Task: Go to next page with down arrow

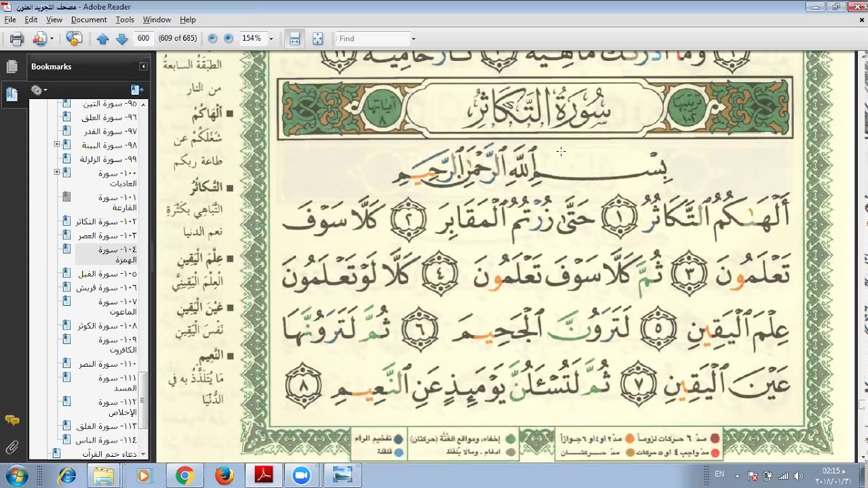Action: click(x=122, y=39)
